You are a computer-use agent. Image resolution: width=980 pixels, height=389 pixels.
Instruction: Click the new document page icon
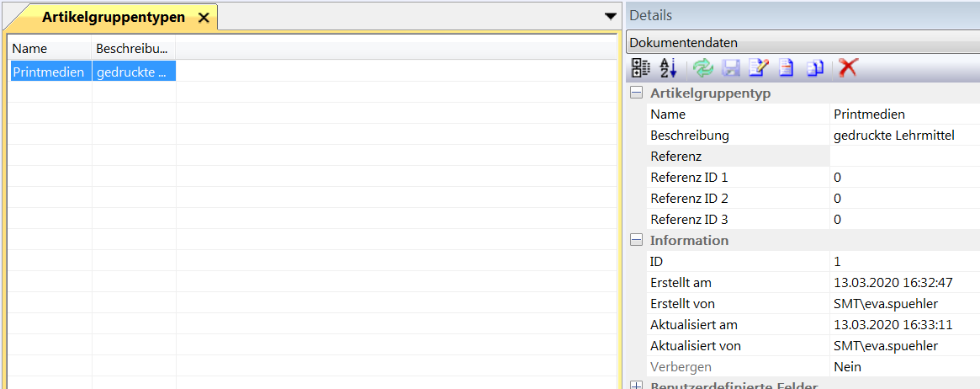tap(786, 69)
